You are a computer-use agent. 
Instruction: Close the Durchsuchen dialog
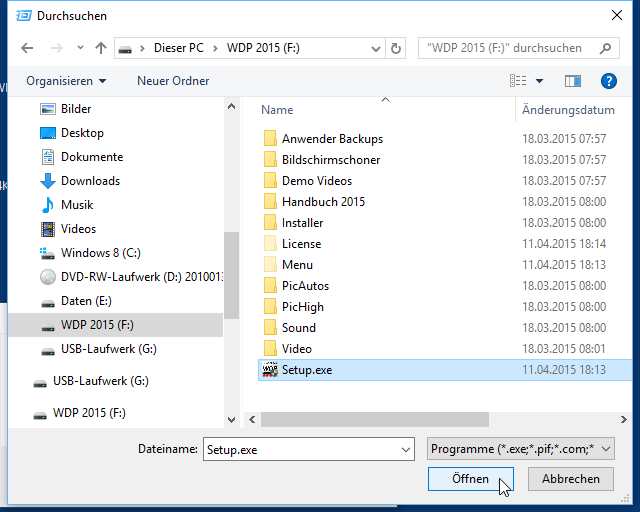pos(617,16)
